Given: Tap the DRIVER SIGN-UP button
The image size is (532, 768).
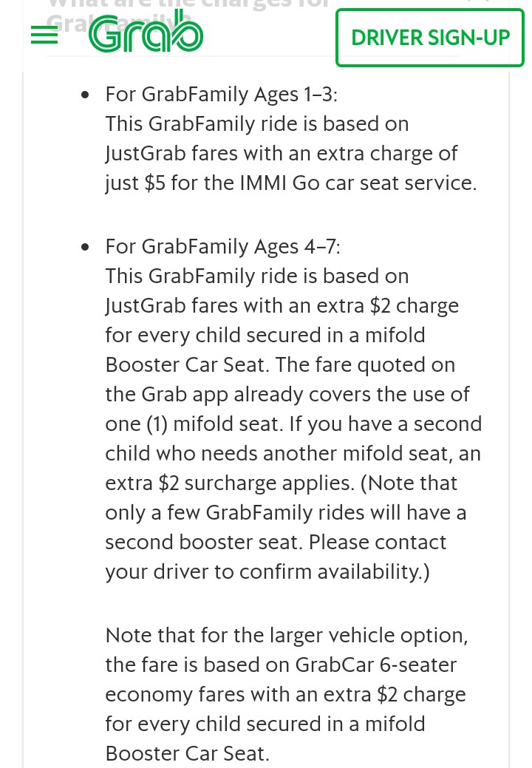Looking at the screenshot, I should coord(430,38).
